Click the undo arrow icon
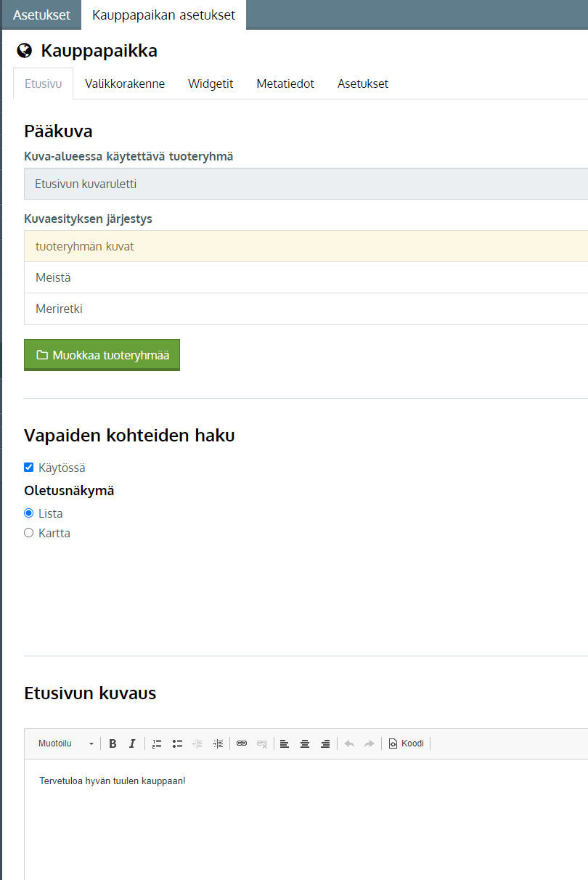Viewport: 588px width, 880px height. coord(349,743)
